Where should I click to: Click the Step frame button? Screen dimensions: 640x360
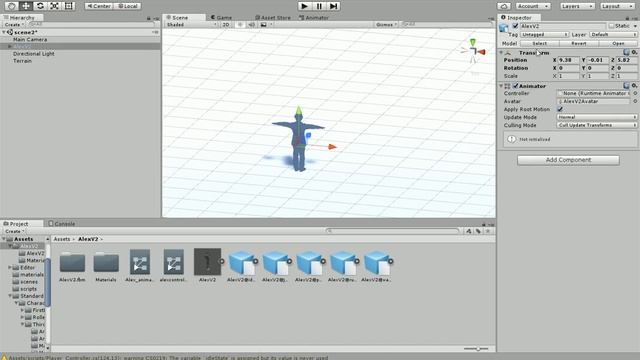[333, 6]
